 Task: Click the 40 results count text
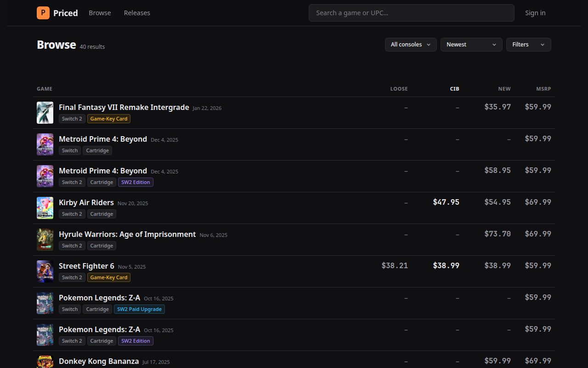92,46
